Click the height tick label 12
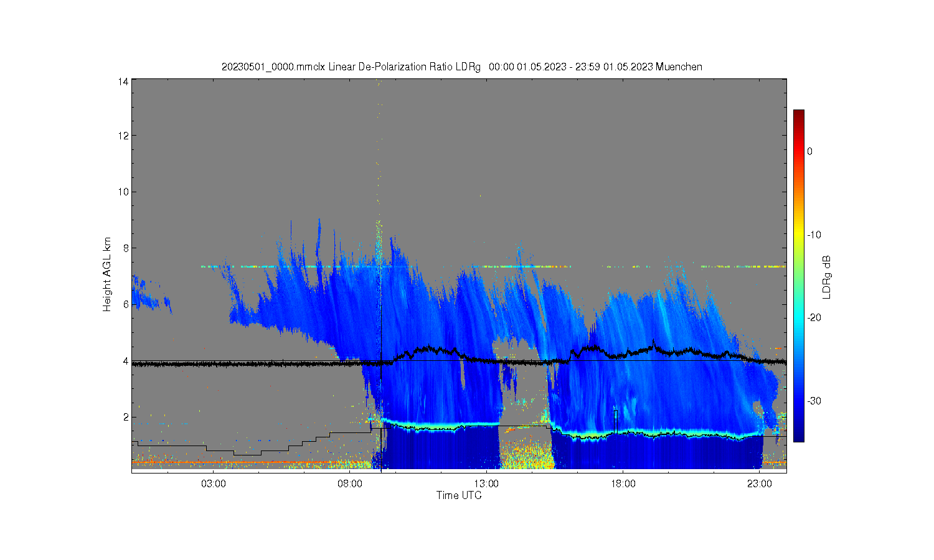Screen dimensions: 934x560 [x=123, y=136]
